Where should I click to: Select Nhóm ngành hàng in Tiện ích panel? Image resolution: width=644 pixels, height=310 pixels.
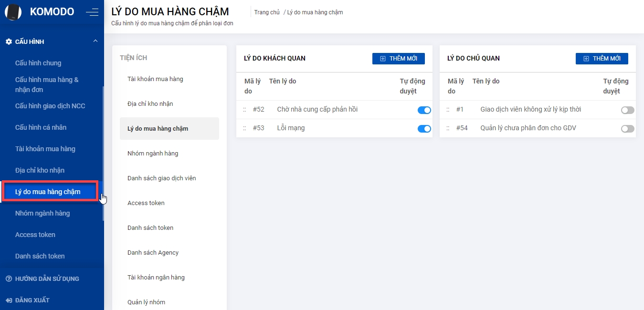[x=153, y=154]
